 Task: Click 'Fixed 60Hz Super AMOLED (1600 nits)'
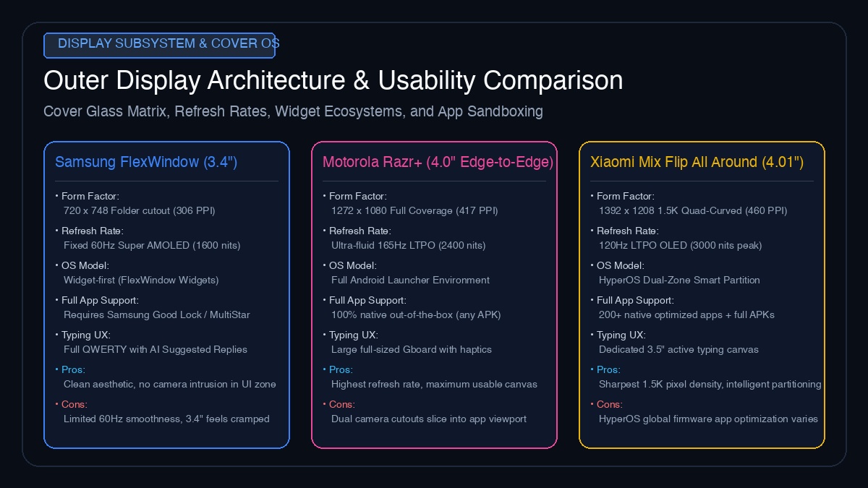pyautogui.click(x=152, y=245)
